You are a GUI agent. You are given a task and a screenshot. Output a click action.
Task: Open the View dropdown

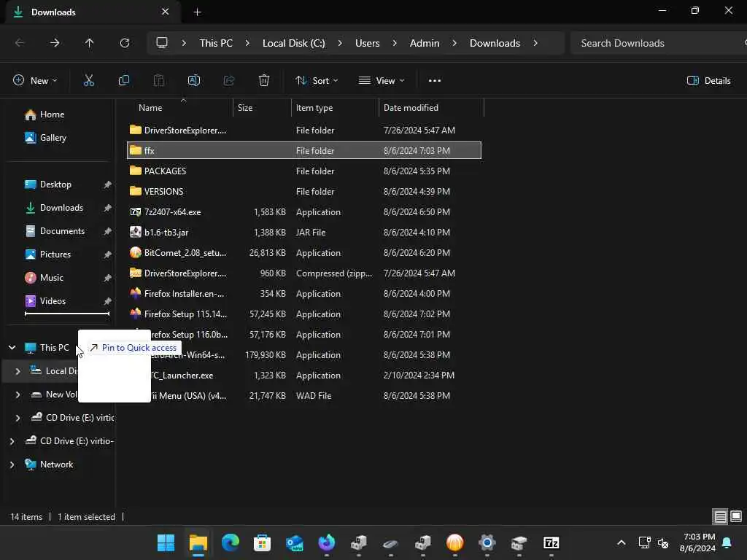click(382, 80)
